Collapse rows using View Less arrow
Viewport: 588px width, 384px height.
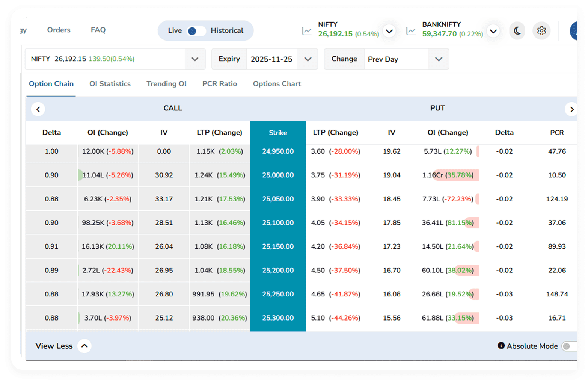tap(84, 346)
